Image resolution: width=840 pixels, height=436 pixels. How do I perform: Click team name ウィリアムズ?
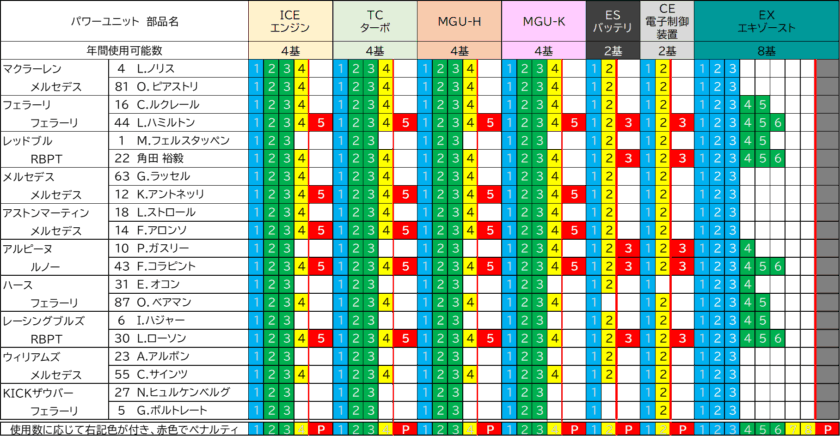coord(31,357)
